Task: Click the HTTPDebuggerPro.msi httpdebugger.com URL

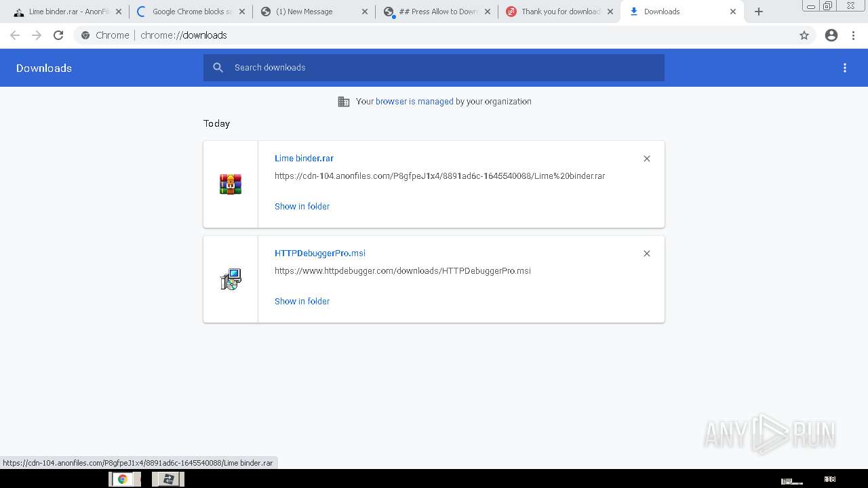Action: point(403,271)
